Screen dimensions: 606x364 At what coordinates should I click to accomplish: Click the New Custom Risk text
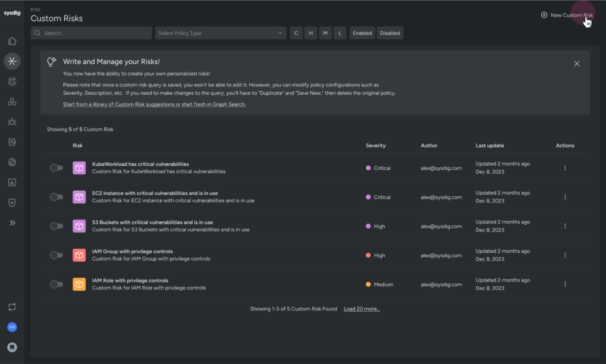point(572,15)
